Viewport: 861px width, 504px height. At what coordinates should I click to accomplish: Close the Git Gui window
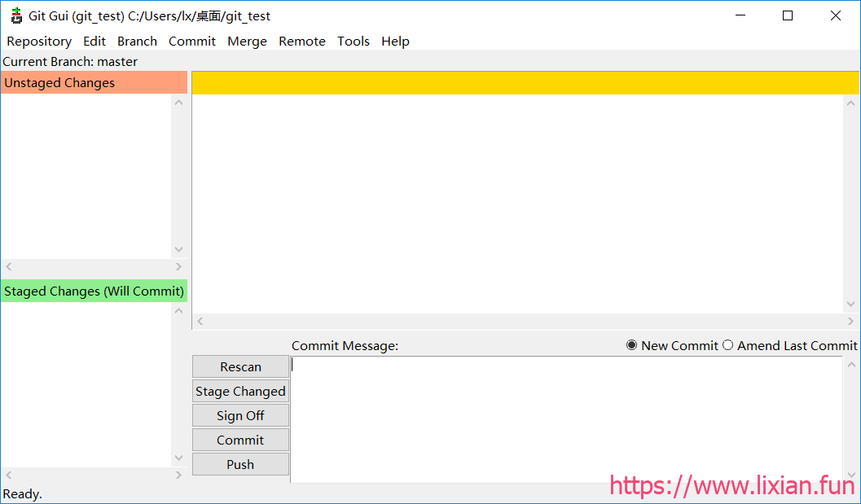point(835,16)
